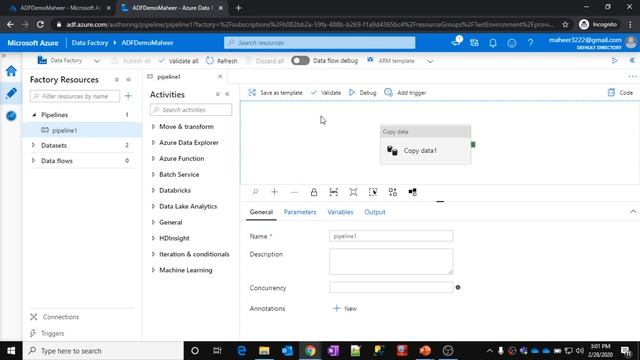The height and width of the screenshot is (360, 640).
Task: Close the pipeline1 editor tab
Action: (x=220, y=76)
